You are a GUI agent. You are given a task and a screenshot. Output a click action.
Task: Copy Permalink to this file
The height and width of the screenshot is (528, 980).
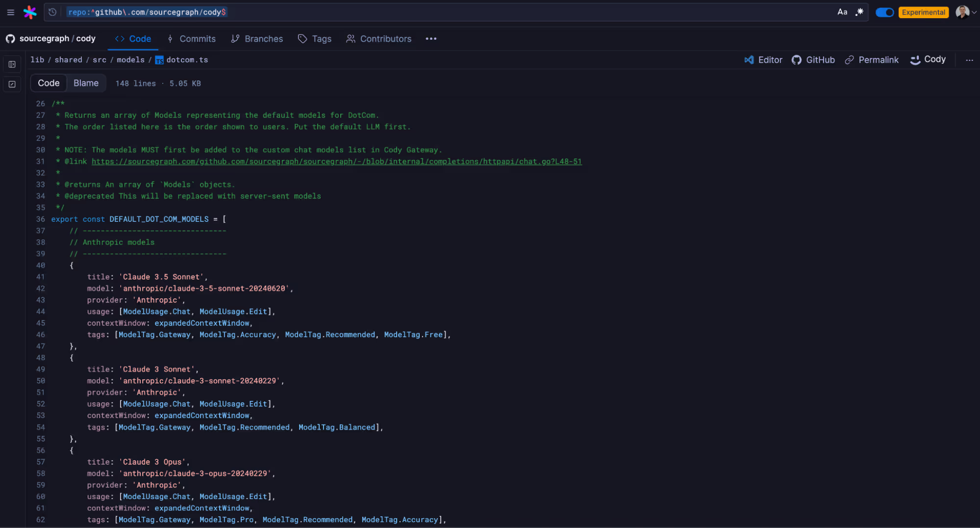[871, 60]
